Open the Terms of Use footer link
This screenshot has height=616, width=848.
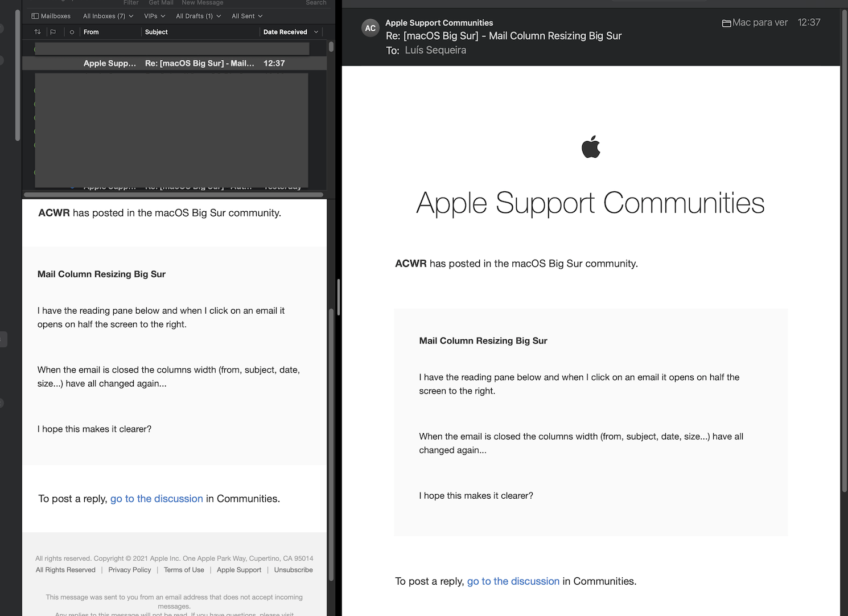[184, 570]
